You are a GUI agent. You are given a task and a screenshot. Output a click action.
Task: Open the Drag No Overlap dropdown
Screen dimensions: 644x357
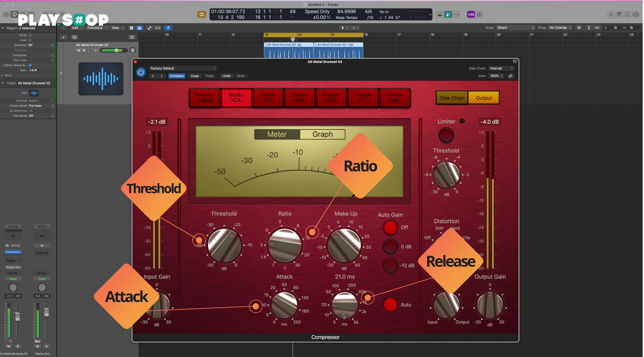[561, 28]
